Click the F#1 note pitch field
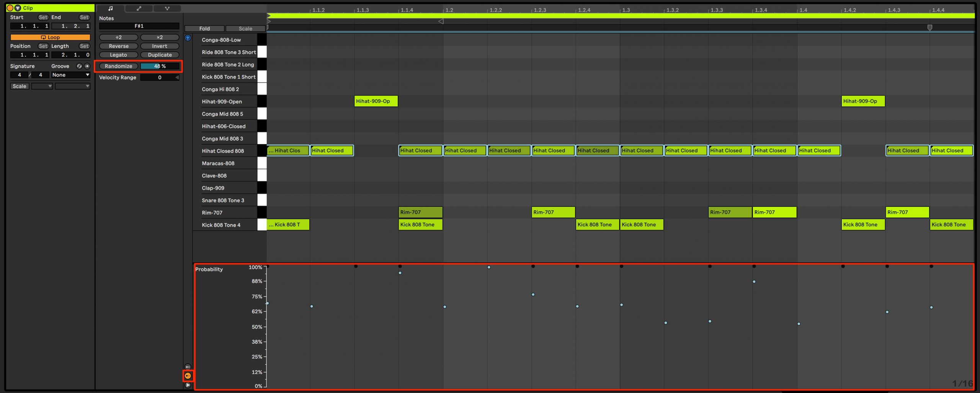 pos(139,26)
